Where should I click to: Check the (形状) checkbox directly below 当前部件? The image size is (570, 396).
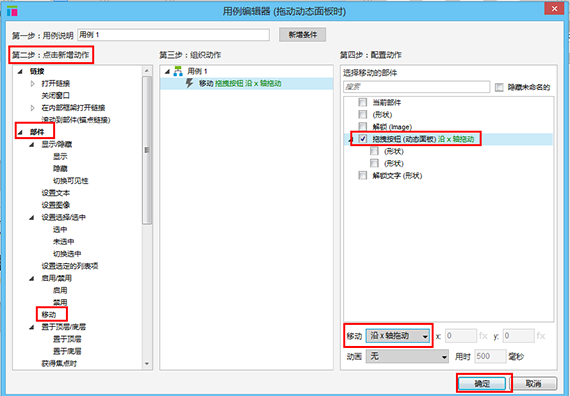[362, 115]
